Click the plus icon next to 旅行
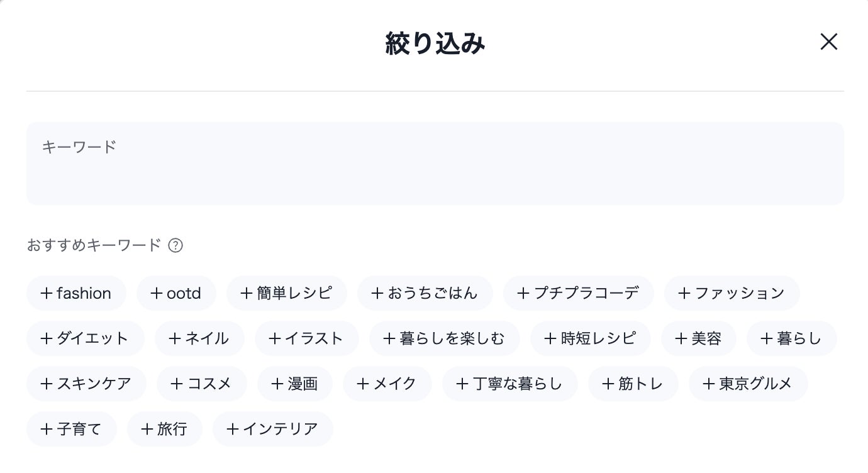The width and height of the screenshot is (868, 473). click(x=147, y=428)
